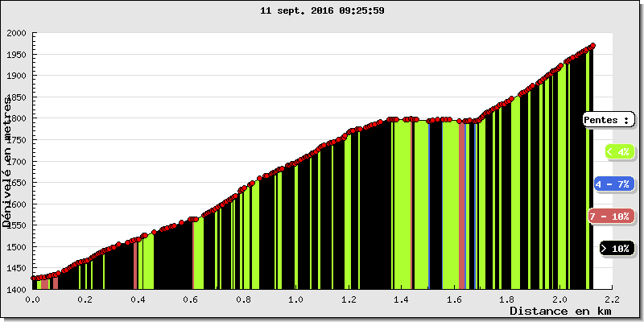Click the 1400 tick label on elevation axis
Viewport: 644px width, 322px height.
tap(16, 289)
